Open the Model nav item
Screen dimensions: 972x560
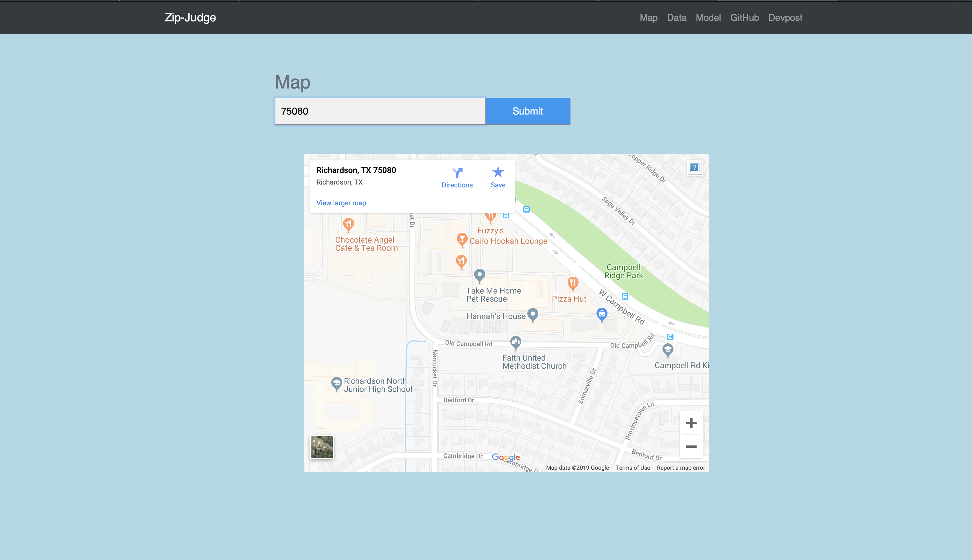(x=708, y=18)
